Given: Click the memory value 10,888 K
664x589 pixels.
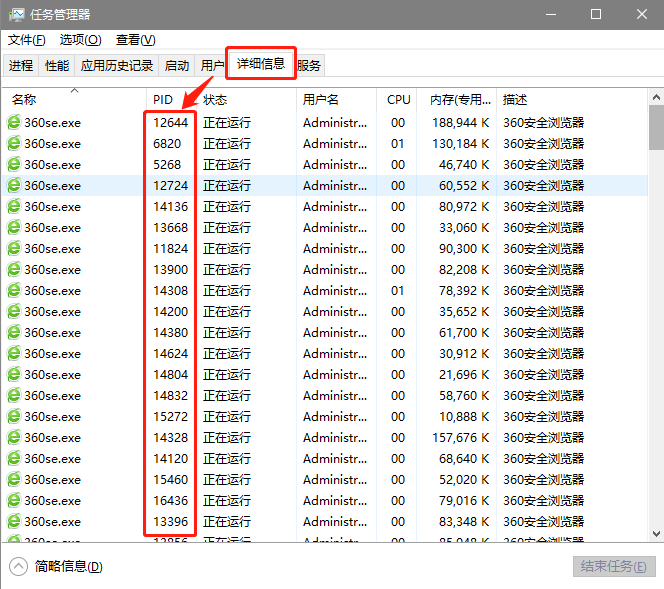Looking at the screenshot, I should pos(464,417).
